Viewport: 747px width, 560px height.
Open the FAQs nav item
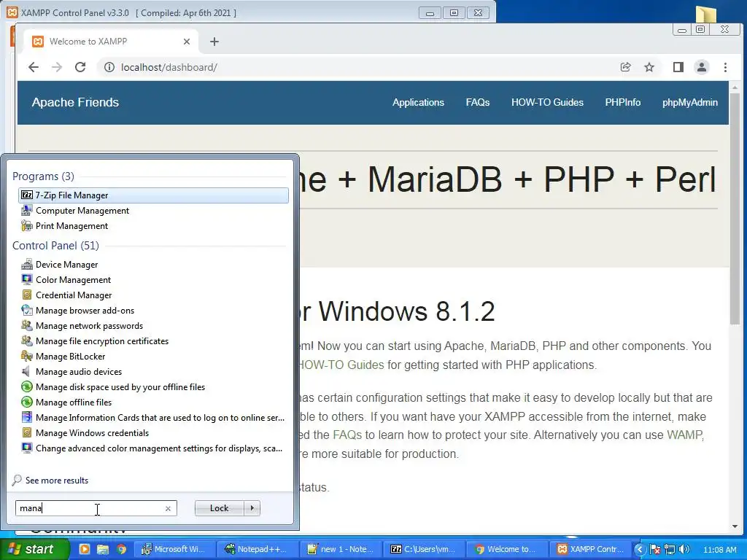click(478, 102)
